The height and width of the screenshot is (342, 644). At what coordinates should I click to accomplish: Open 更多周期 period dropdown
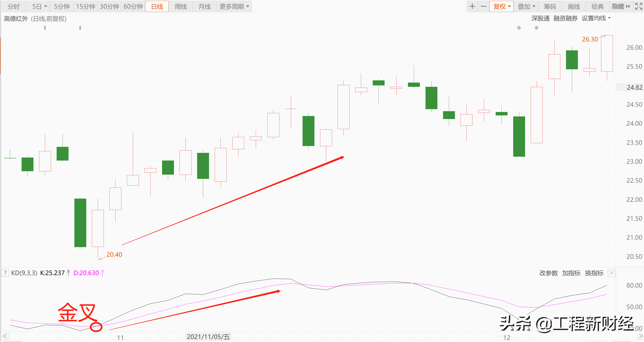tap(234, 6)
